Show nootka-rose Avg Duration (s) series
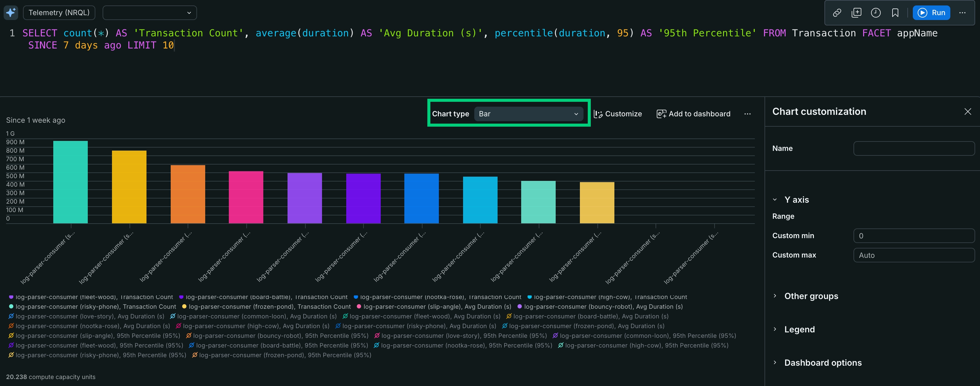This screenshot has height=386, width=980. pyautogui.click(x=89, y=326)
